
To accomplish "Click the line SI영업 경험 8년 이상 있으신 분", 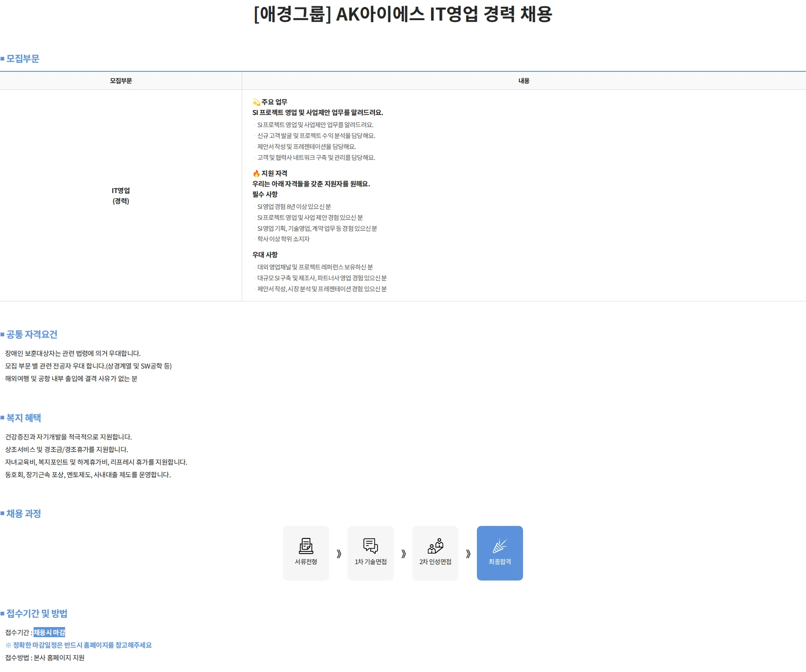I will tap(294, 207).
